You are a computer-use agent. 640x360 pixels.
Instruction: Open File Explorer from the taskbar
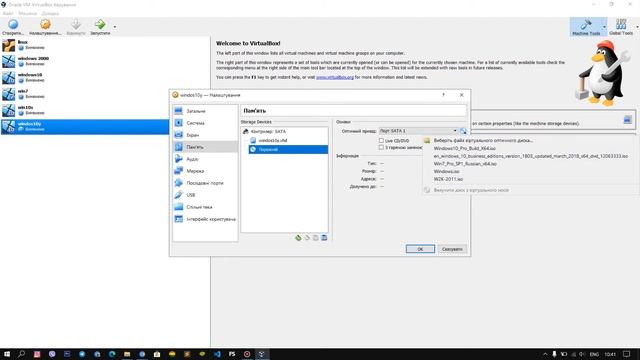click(x=127, y=354)
